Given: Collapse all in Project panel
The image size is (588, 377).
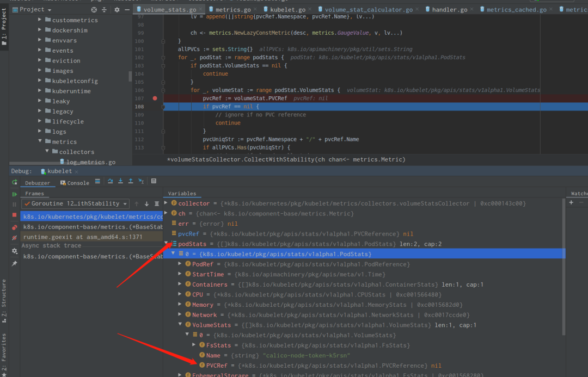Looking at the screenshot, I should coord(104,10).
